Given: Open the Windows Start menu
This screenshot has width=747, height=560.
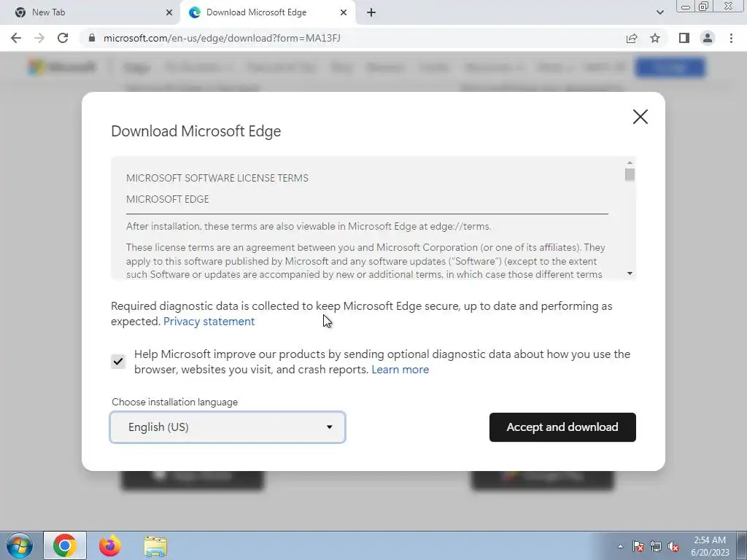Looking at the screenshot, I should coord(19,546).
